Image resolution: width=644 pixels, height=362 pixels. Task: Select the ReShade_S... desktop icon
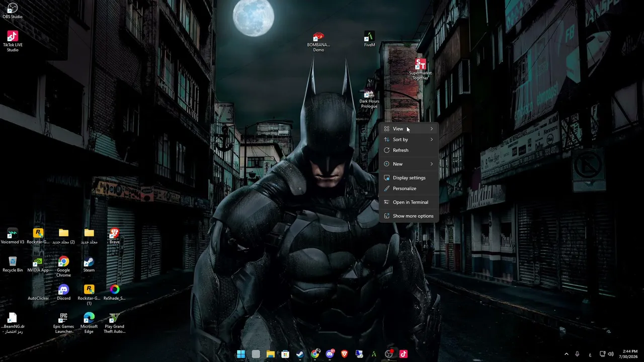tap(115, 293)
